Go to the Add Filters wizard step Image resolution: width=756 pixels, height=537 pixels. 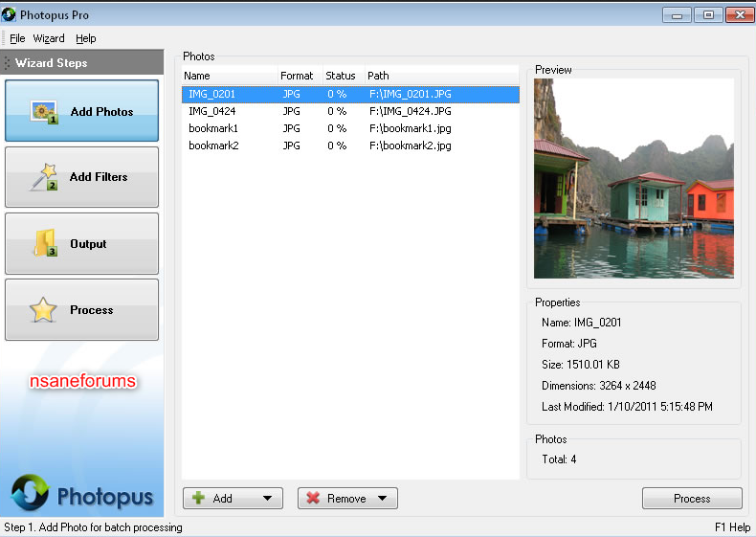point(81,177)
